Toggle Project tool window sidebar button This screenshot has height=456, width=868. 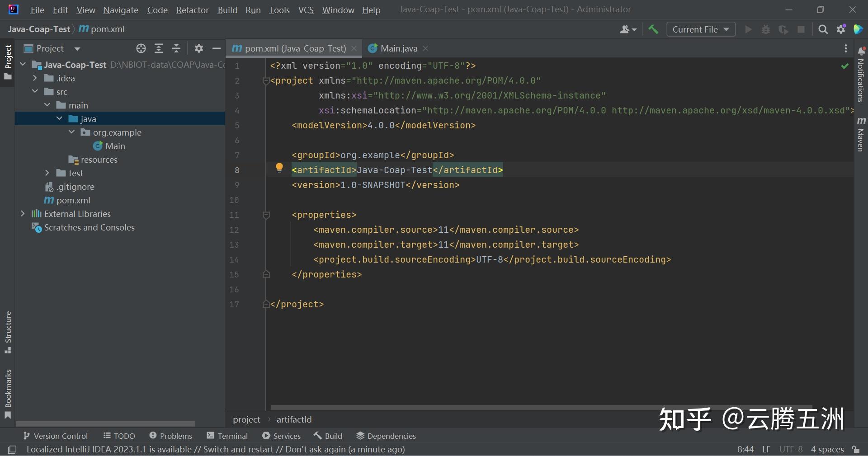(8, 62)
